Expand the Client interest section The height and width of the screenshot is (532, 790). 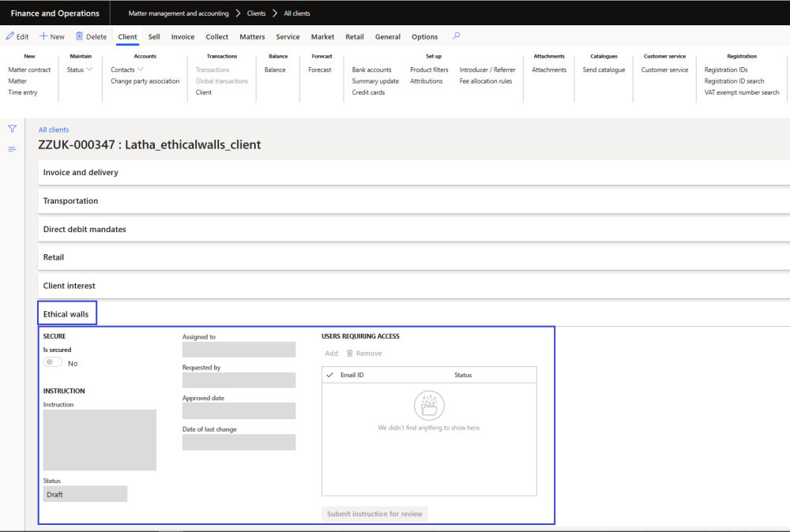pos(70,286)
